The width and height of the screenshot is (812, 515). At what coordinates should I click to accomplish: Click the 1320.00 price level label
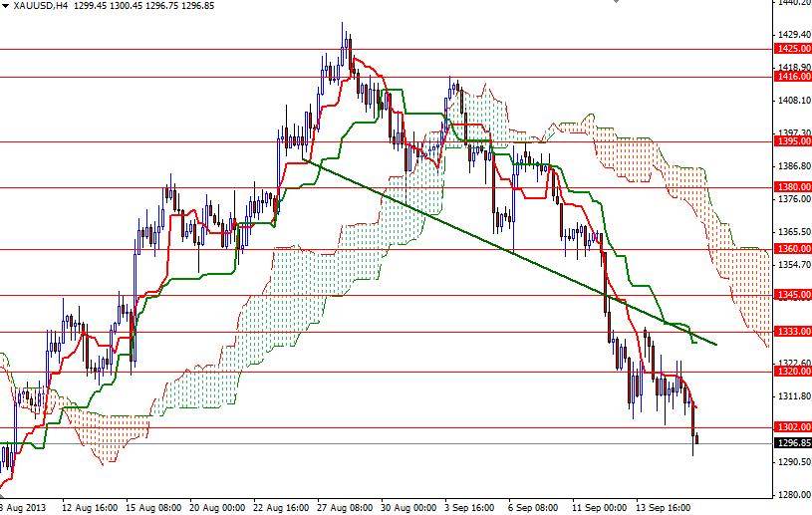click(x=793, y=372)
